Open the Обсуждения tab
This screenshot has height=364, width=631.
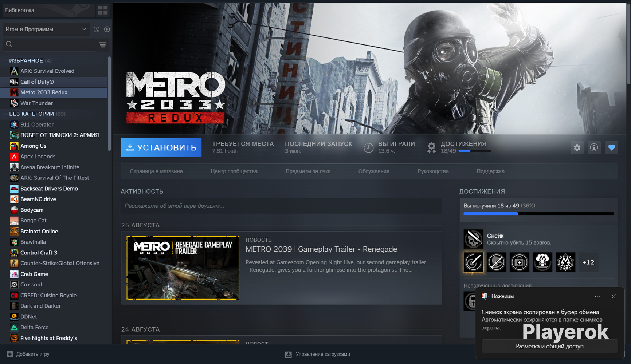[374, 171]
